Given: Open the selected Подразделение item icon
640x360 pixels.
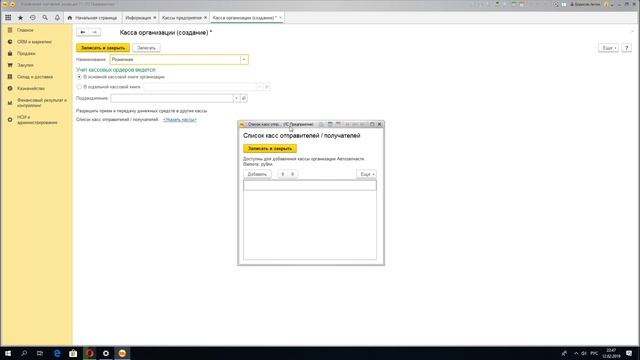Looking at the screenshot, I should [244, 98].
